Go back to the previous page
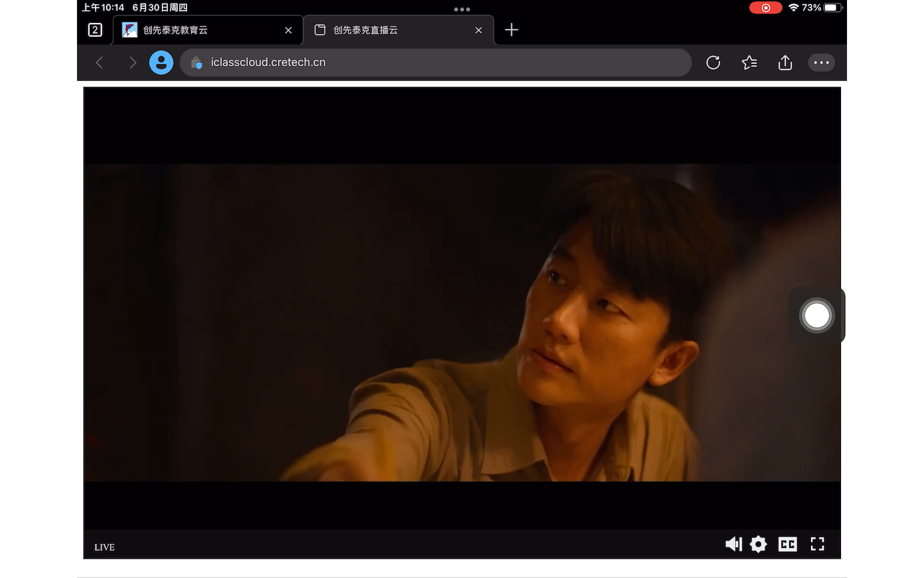Image resolution: width=924 pixels, height=578 pixels. [100, 63]
